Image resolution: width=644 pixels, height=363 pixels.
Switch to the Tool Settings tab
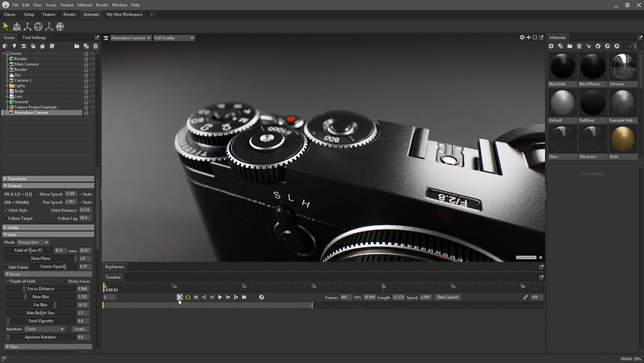[34, 37]
